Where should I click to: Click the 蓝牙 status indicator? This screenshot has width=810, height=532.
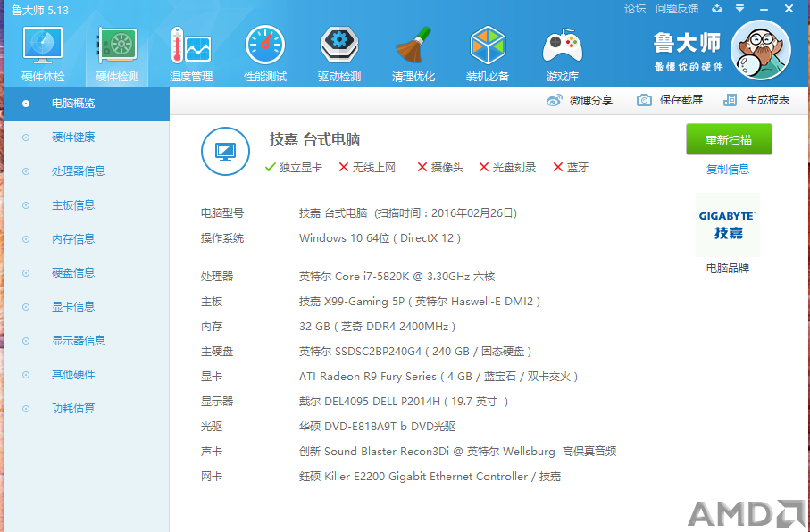(x=571, y=167)
